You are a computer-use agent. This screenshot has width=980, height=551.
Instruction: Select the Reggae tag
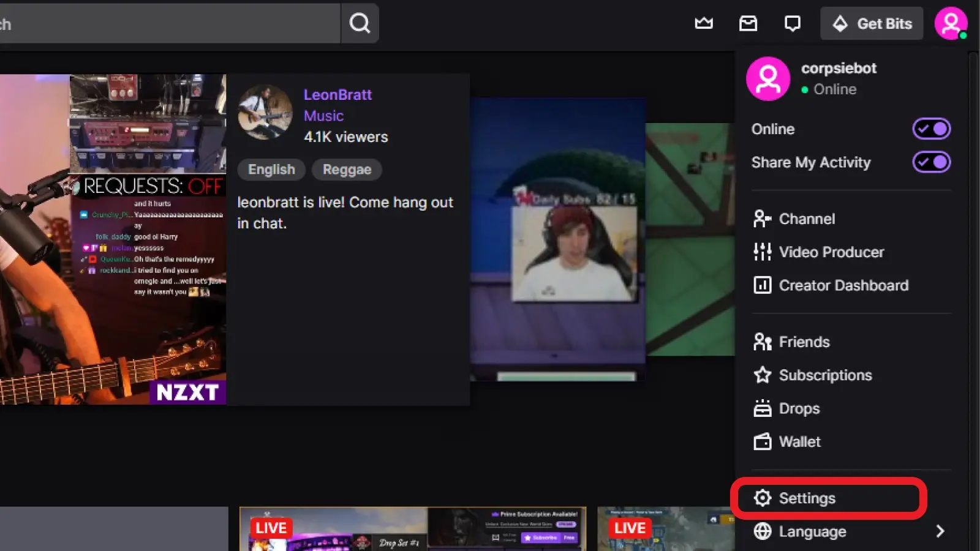(347, 170)
